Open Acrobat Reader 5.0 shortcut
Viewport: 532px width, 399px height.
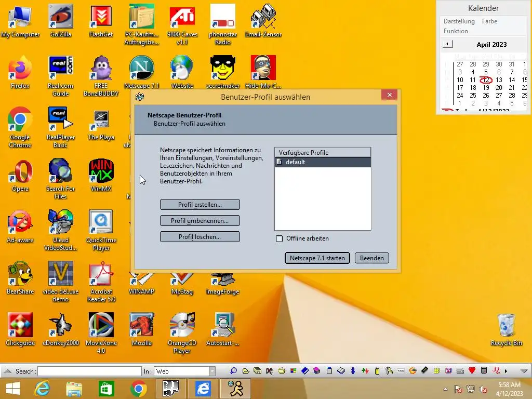point(101,282)
